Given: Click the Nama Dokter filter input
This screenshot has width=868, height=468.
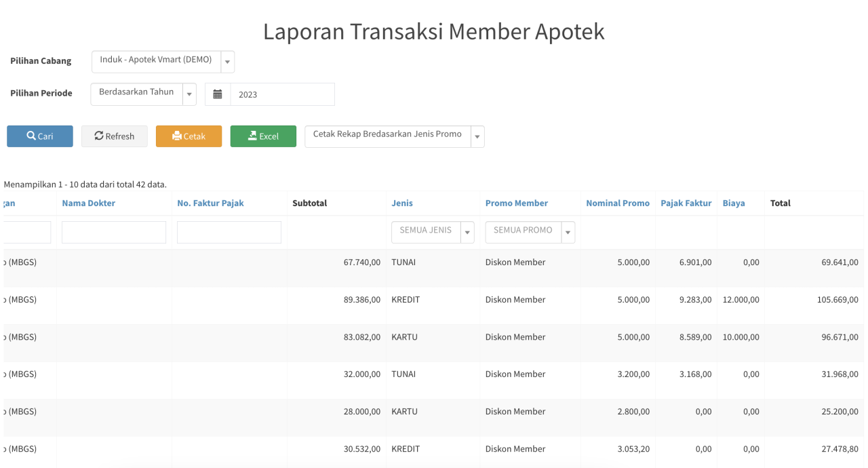Looking at the screenshot, I should pyautogui.click(x=114, y=232).
